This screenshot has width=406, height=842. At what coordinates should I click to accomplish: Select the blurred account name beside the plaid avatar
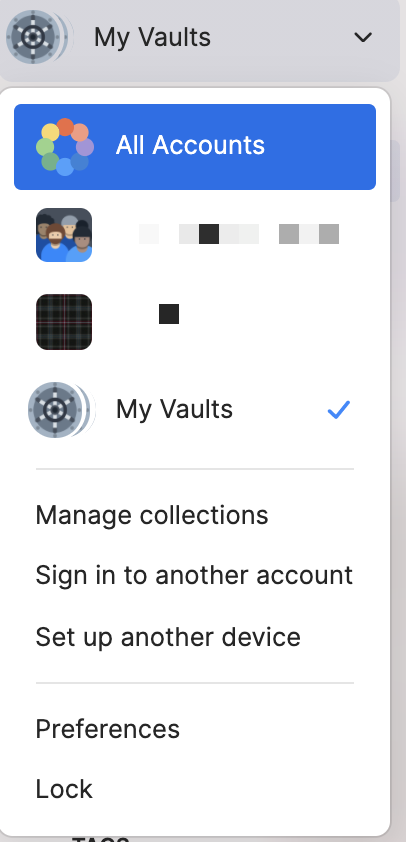(169, 314)
